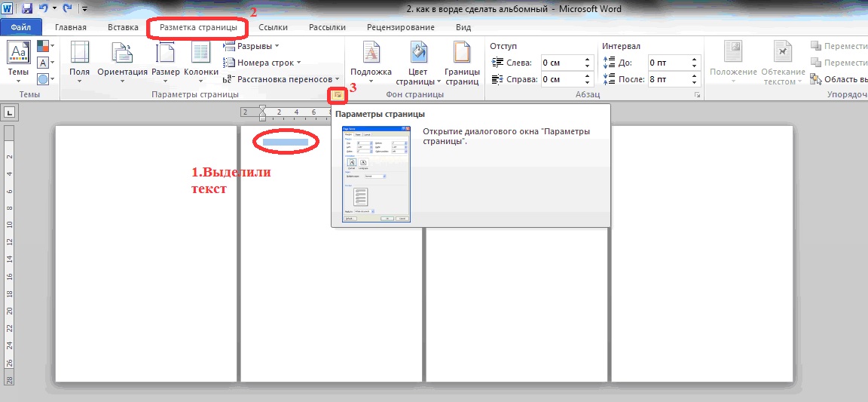Screen dimensions: 868x402
Task: Open the Область выделения pane
Action: [x=838, y=79]
